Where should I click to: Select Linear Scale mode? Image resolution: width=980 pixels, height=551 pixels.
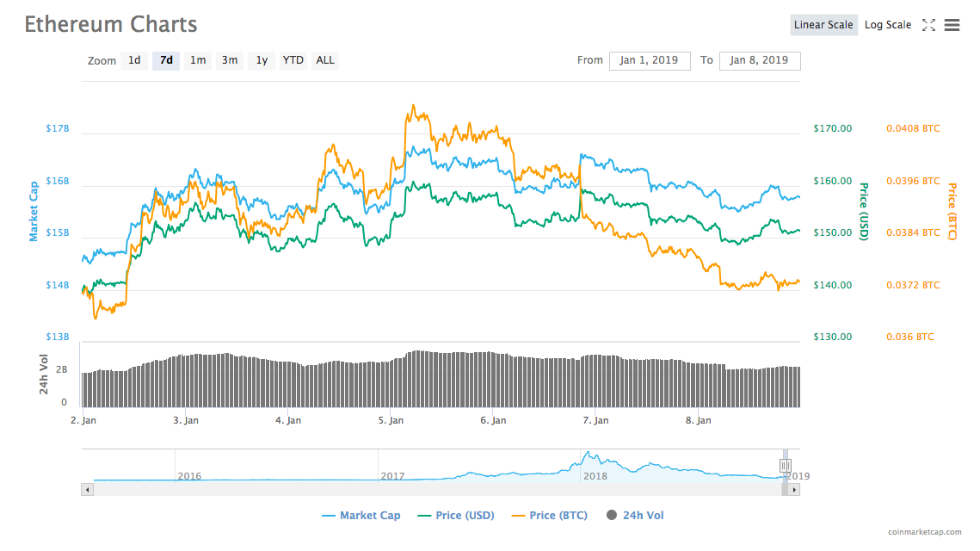pos(823,25)
